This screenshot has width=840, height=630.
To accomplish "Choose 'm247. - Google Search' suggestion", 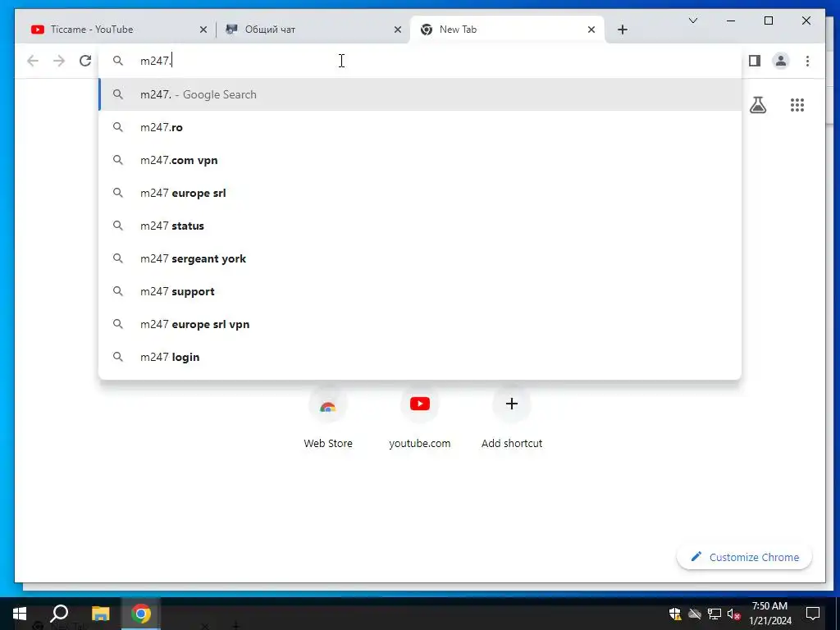I will [x=420, y=95].
